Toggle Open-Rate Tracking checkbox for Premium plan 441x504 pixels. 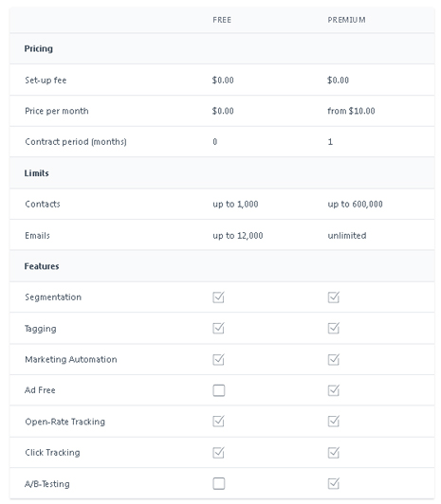coord(334,421)
